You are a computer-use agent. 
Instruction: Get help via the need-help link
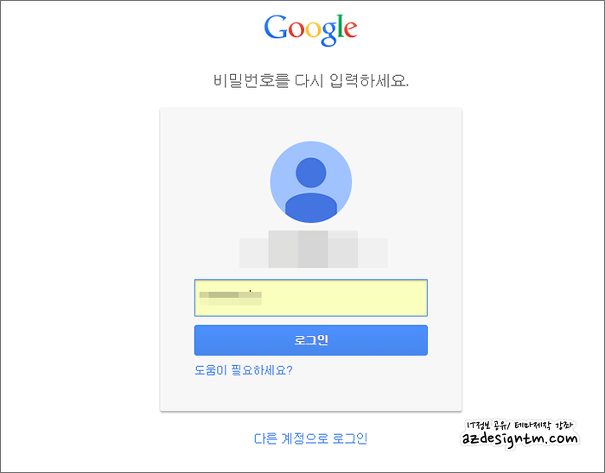(243, 370)
